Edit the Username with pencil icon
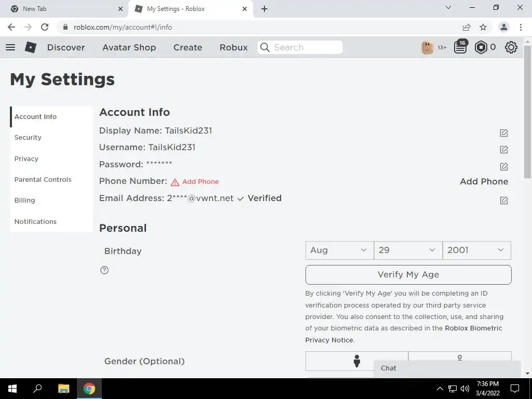Viewport: 532px width, 399px height. (504, 149)
